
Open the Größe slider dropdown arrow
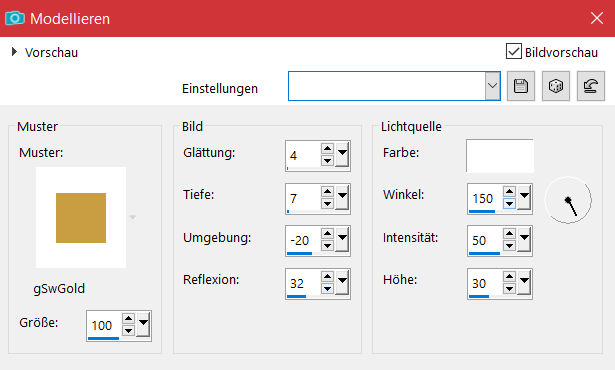(144, 324)
